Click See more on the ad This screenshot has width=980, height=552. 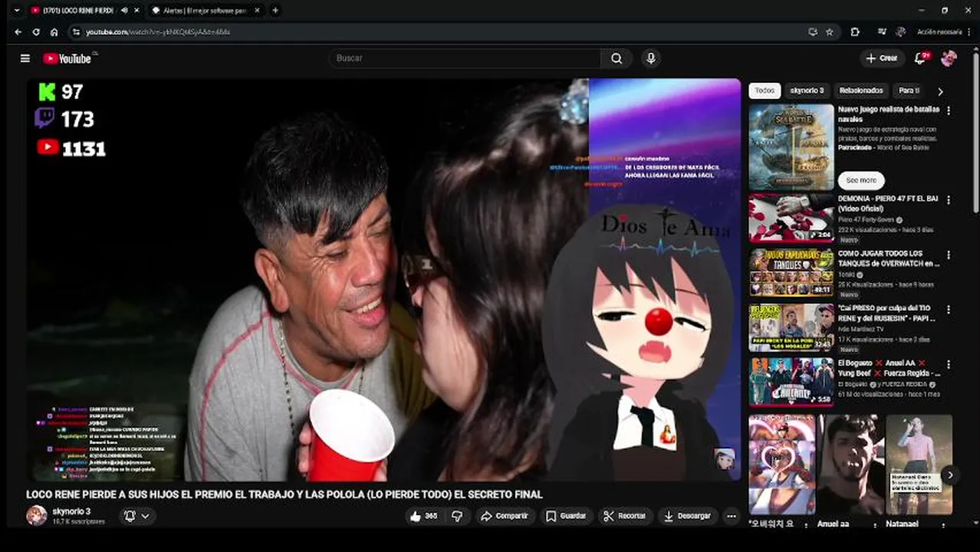tap(861, 180)
